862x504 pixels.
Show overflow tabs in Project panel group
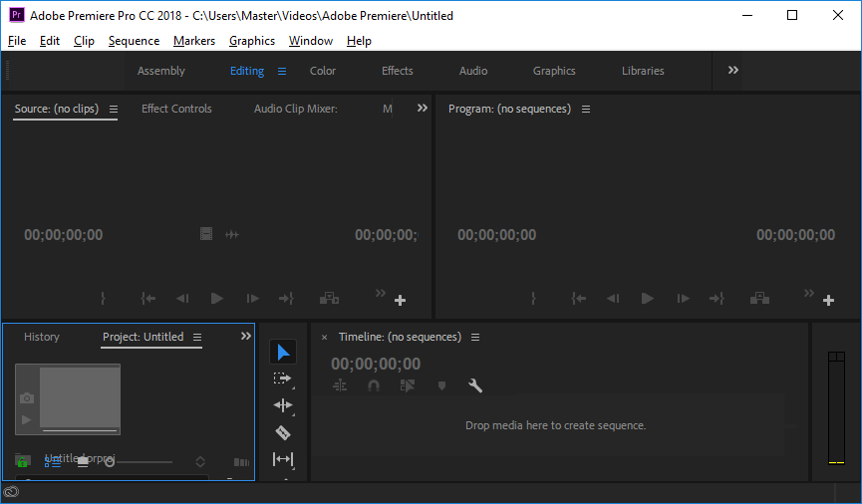pos(246,336)
